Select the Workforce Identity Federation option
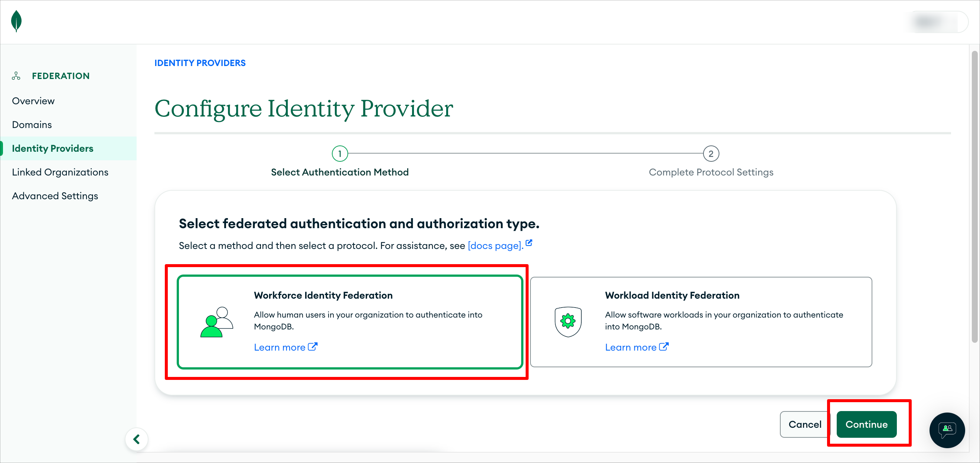Image resolution: width=980 pixels, height=463 pixels. point(350,322)
